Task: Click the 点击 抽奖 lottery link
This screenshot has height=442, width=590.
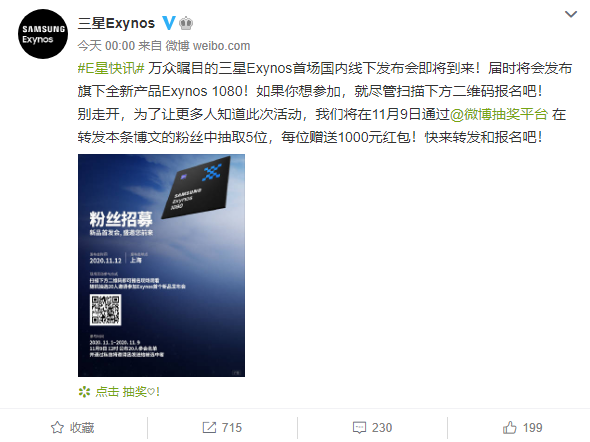Action: pos(128,392)
